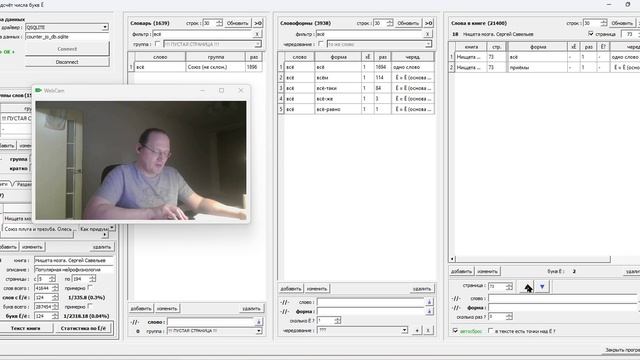
Task: Click Обновить in Словарь panel
Action: tap(237, 23)
